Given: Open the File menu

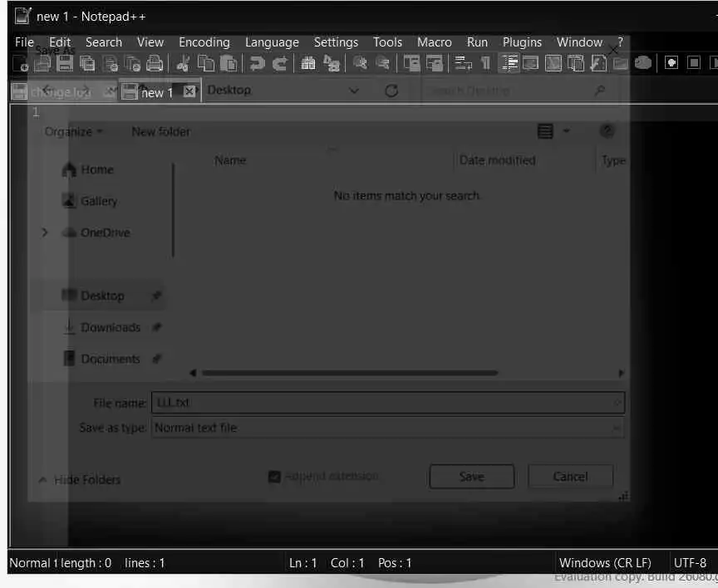Looking at the screenshot, I should (x=24, y=42).
